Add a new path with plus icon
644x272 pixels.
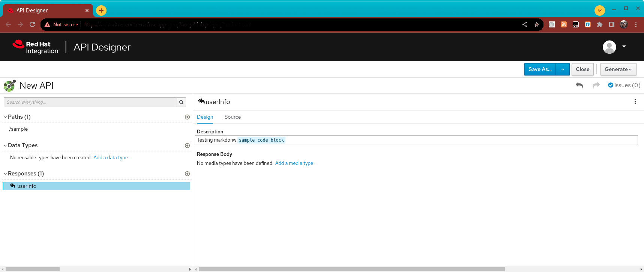point(187,117)
